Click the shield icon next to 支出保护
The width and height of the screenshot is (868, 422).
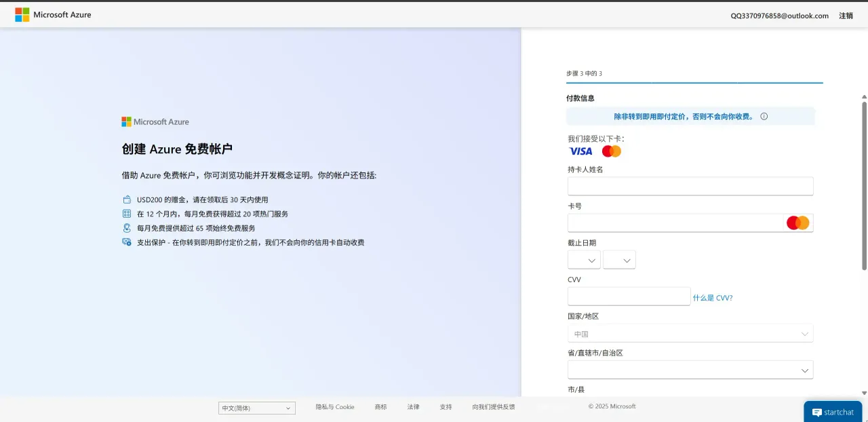coord(127,242)
